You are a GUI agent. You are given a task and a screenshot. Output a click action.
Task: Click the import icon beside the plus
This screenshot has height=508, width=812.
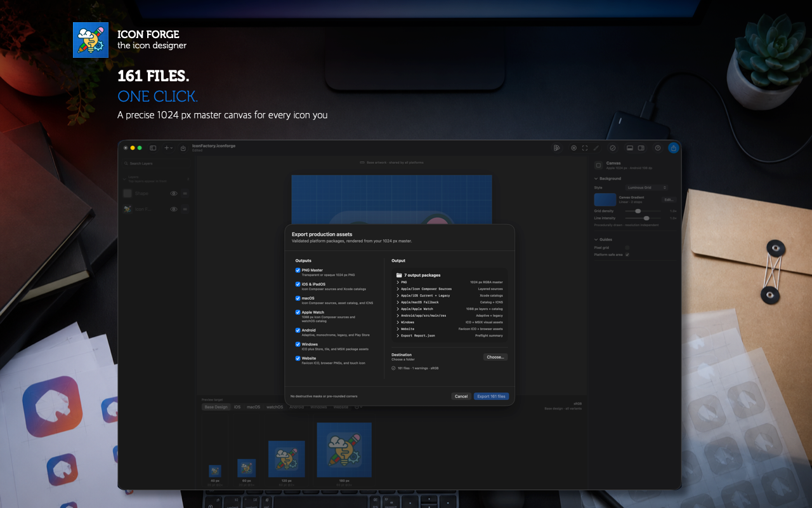pyautogui.click(x=183, y=148)
